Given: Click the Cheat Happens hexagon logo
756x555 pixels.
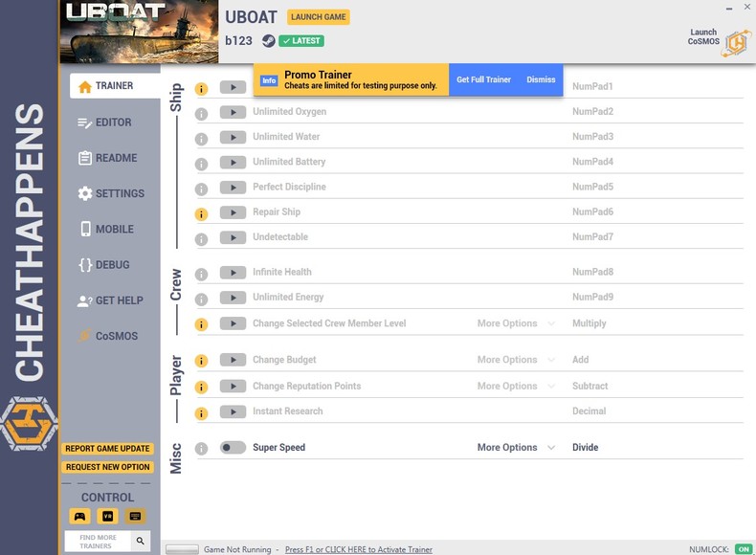Looking at the screenshot, I should 29,424.
